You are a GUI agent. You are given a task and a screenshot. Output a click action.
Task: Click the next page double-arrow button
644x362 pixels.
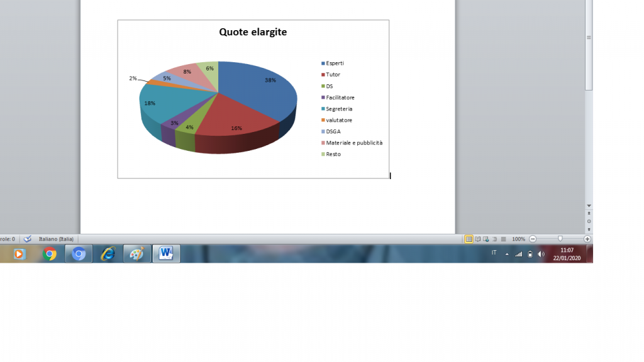[x=589, y=229]
